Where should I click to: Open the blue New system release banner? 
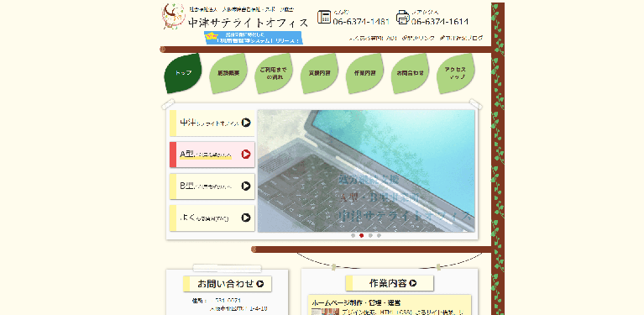pos(254,38)
